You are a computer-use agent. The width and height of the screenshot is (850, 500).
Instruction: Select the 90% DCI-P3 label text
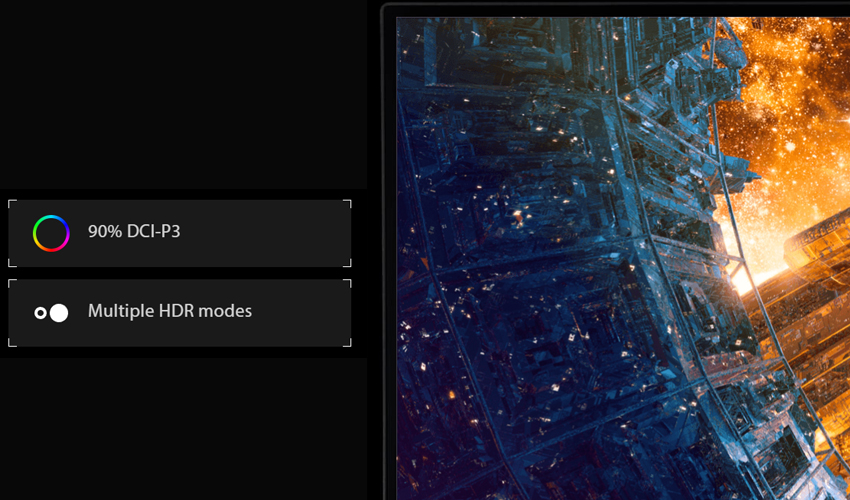pos(134,232)
